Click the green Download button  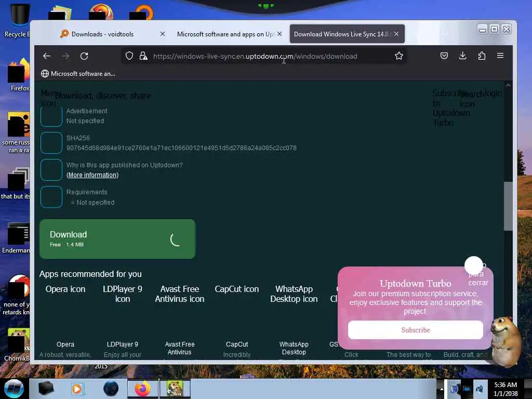(117, 239)
